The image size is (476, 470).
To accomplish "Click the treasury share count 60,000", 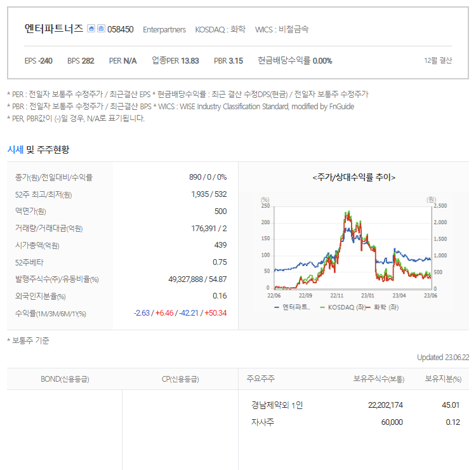I will (x=392, y=422).
